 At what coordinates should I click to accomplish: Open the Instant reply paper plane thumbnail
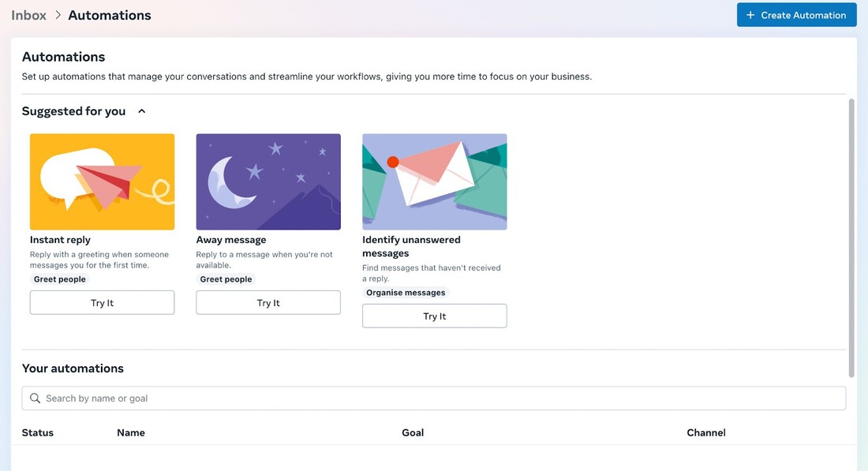(102, 181)
